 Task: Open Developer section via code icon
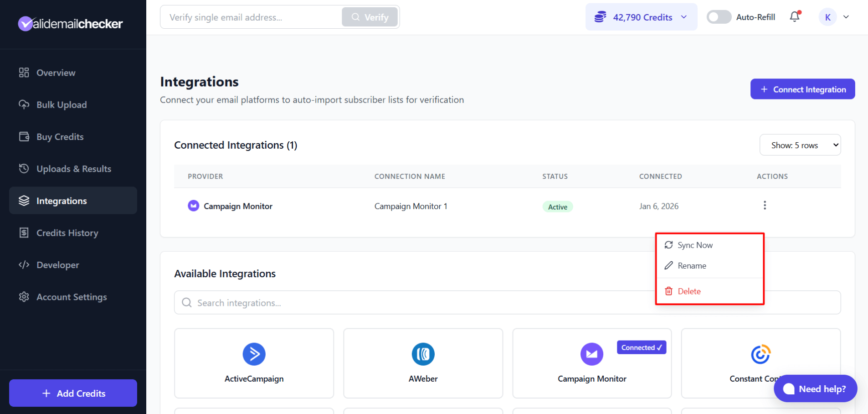(24, 264)
